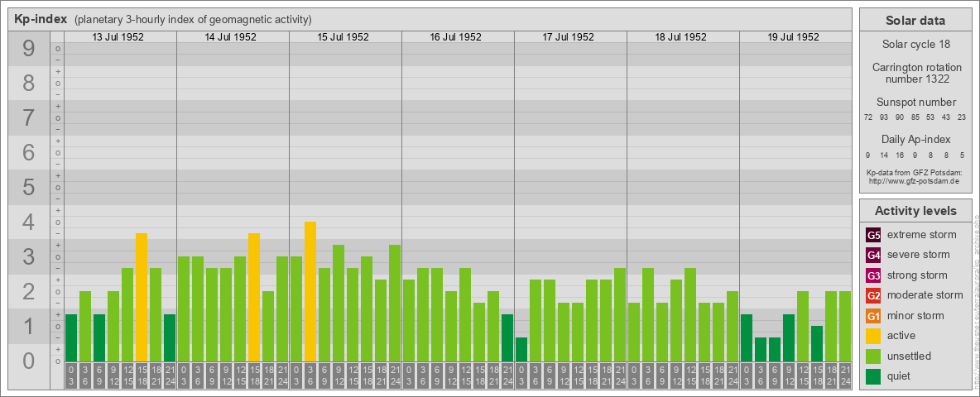Click the 21-24 time label under 19 Jul 1952
980x397 pixels.
[x=844, y=376]
